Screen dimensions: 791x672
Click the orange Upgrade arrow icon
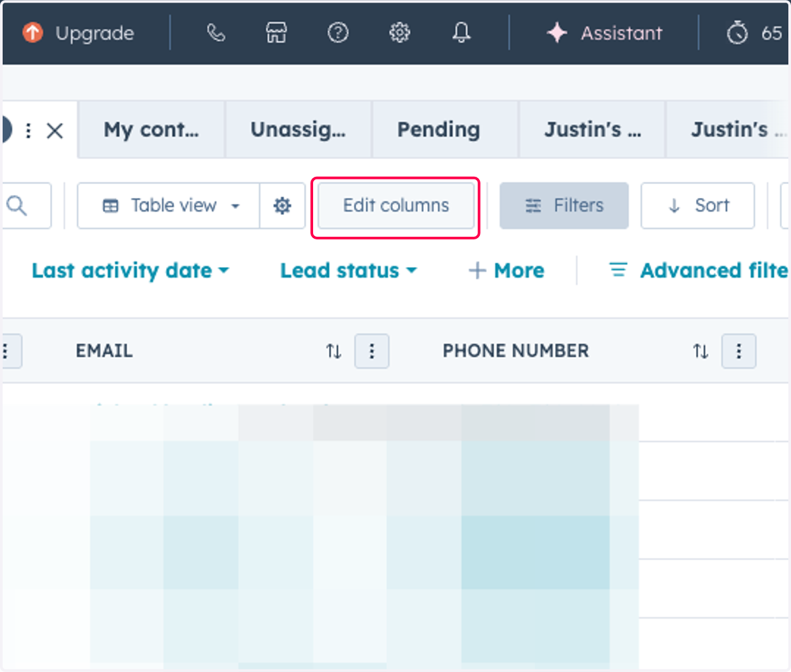[33, 32]
